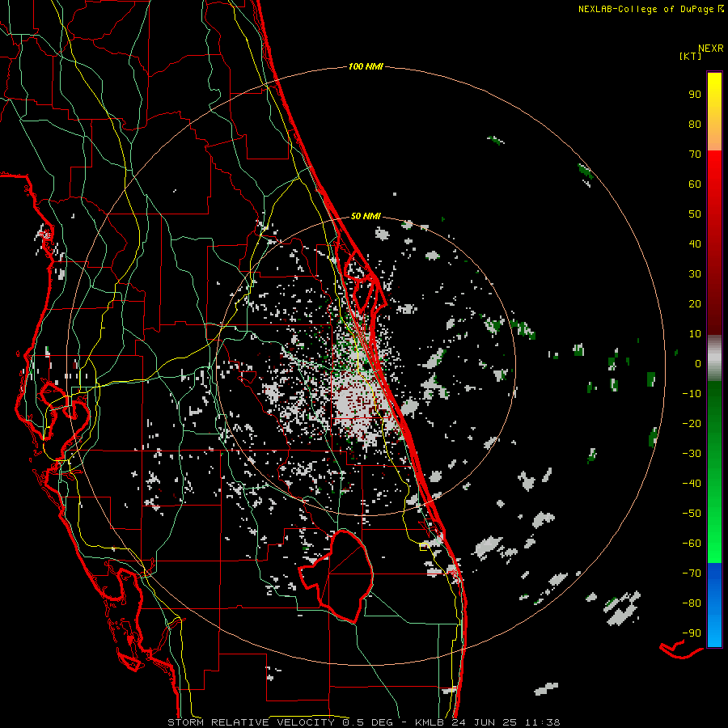Screen dimensions: 728x728
Task: Select the positive 90 knot scale label
Action: 695,95
